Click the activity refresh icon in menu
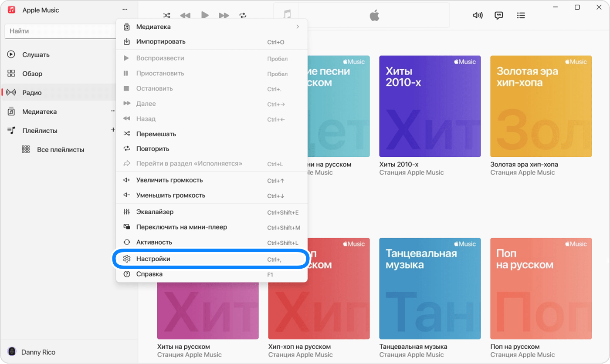The image size is (610, 364). [127, 242]
